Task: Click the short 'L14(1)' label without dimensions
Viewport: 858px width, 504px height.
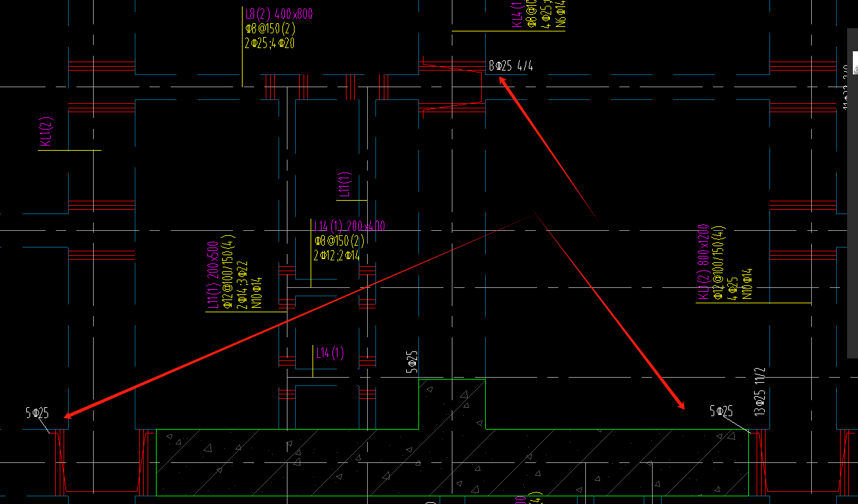Action: [330, 352]
